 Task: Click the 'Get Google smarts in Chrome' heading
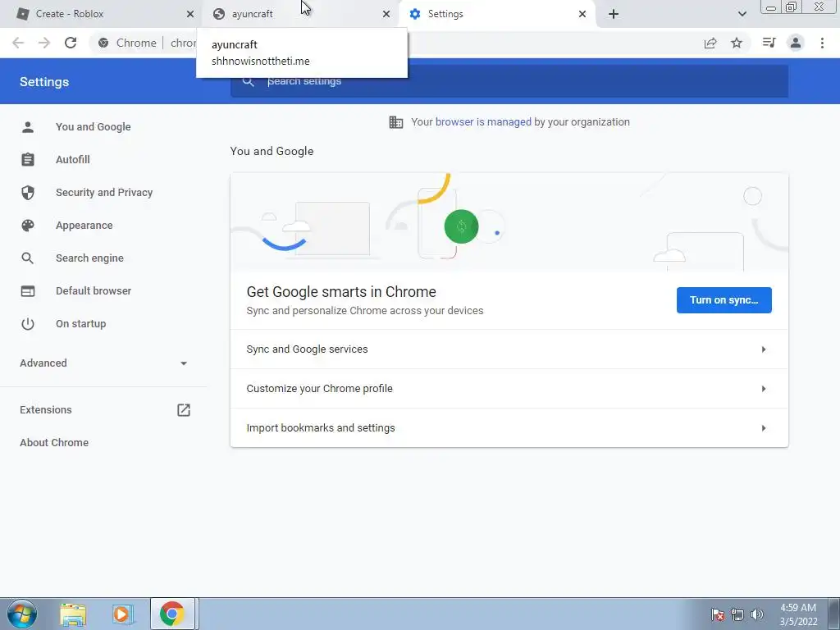tap(341, 292)
